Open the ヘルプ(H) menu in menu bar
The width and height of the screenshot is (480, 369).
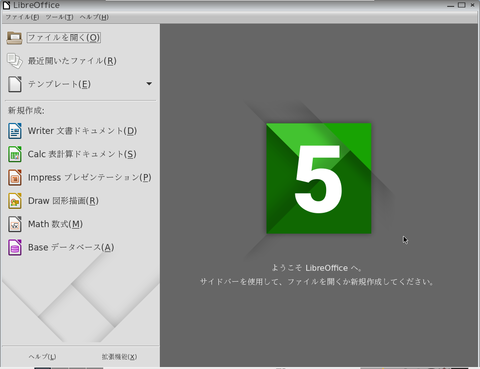point(94,17)
